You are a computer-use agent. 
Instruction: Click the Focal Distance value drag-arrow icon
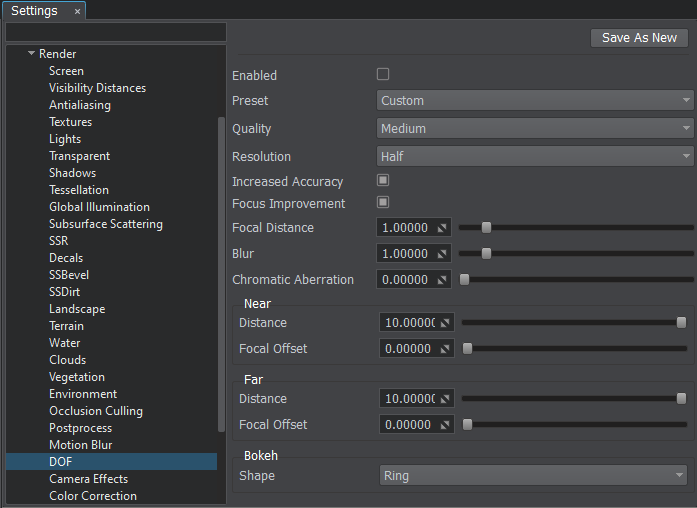442,228
